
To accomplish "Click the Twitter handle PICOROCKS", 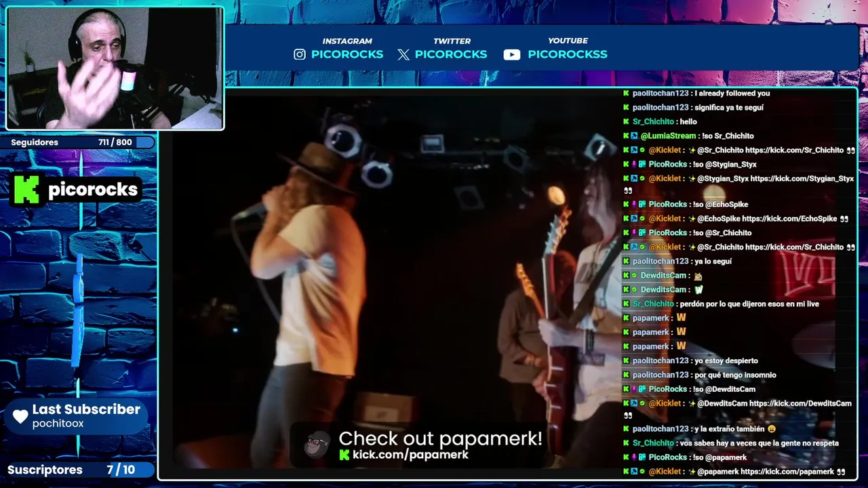I will 451,54.
